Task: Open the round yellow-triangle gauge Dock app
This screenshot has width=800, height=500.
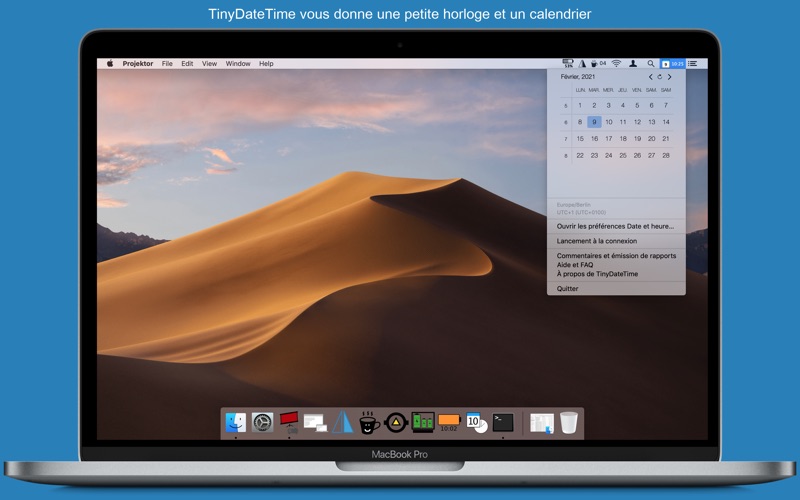Action: coord(396,422)
